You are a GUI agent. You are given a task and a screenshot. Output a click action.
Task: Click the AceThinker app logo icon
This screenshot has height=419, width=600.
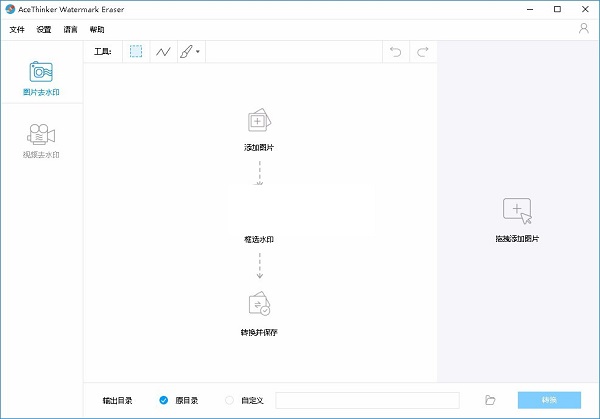pos(10,9)
